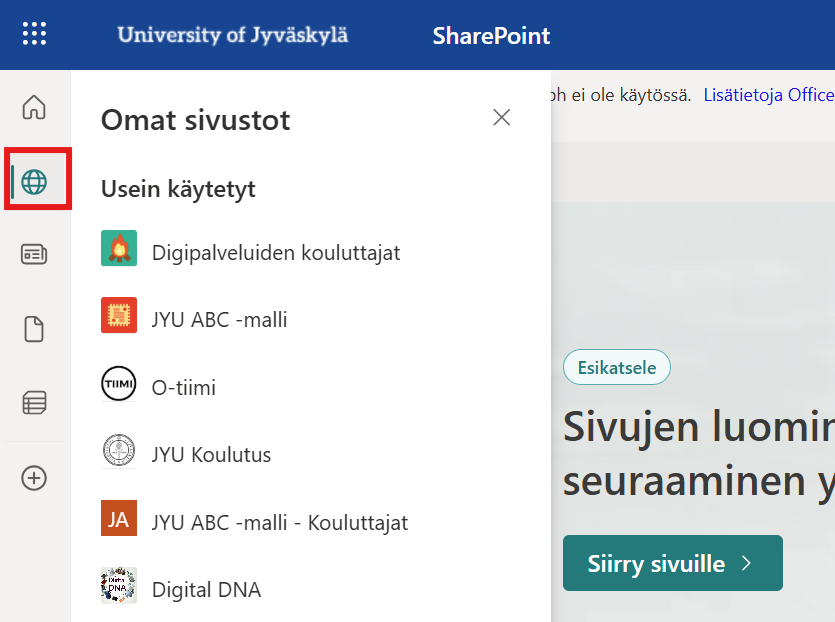Click the O-tiimi round logo

click(119, 384)
